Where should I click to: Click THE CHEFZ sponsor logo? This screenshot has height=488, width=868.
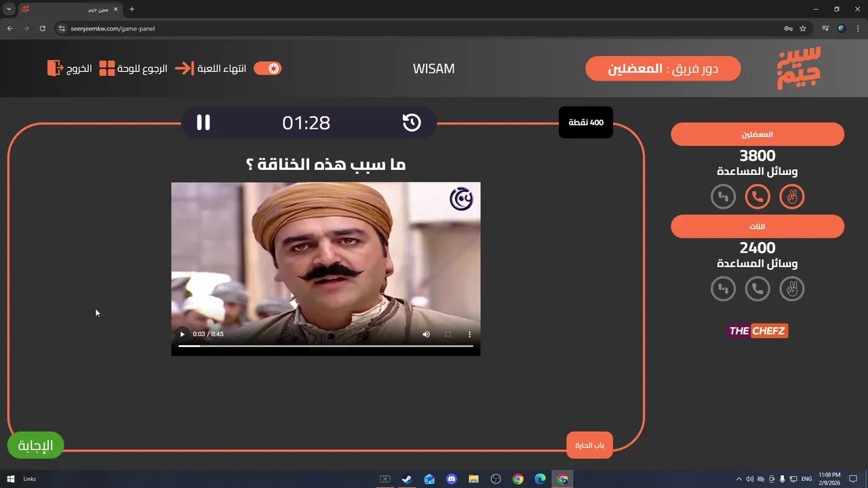pyautogui.click(x=757, y=331)
